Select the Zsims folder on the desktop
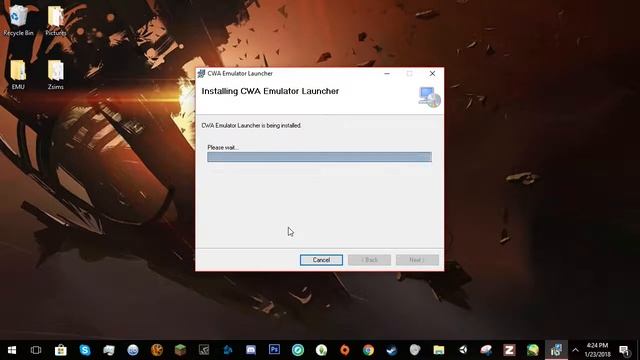This screenshot has width=640, height=360. coord(56,75)
